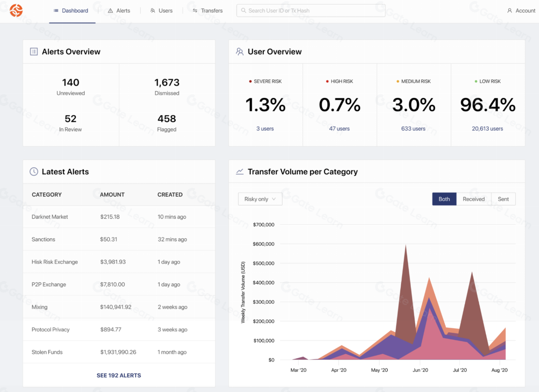The height and width of the screenshot is (392, 539).
Task: Click the magnifier icon in search bar
Action: coord(243,11)
